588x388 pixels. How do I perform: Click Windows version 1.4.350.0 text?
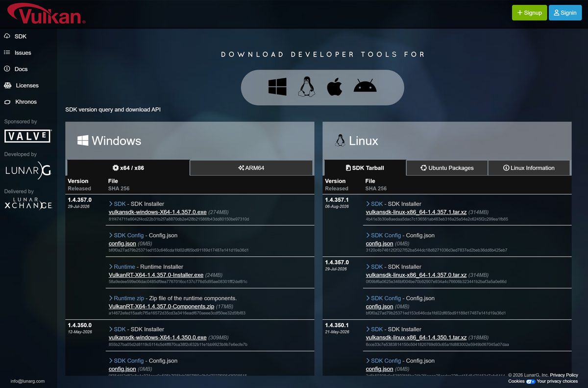click(79, 325)
